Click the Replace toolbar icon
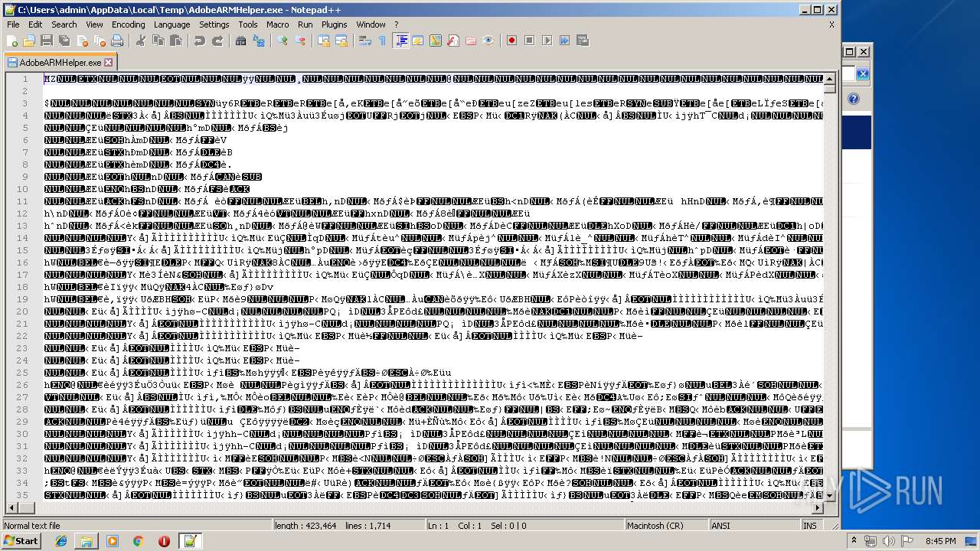980x551 pixels. pyautogui.click(x=259, y=41)
